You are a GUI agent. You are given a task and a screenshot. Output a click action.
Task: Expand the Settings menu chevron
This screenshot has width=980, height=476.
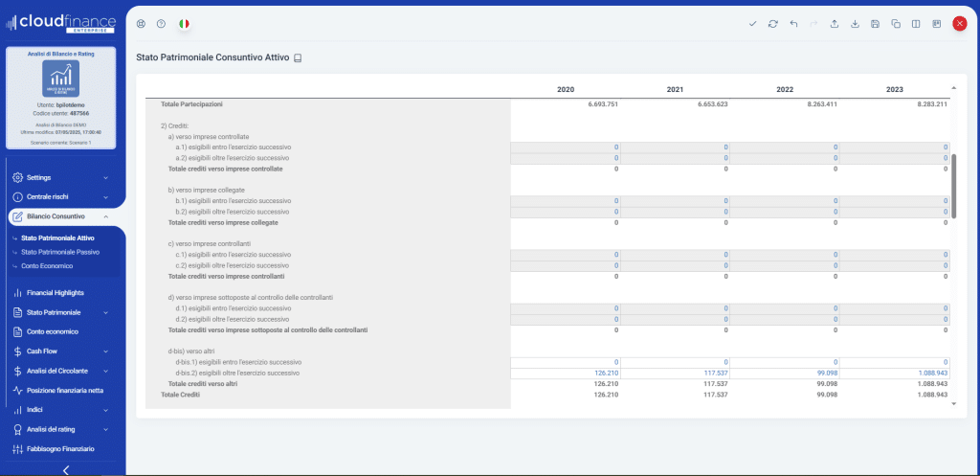point(105,177)
